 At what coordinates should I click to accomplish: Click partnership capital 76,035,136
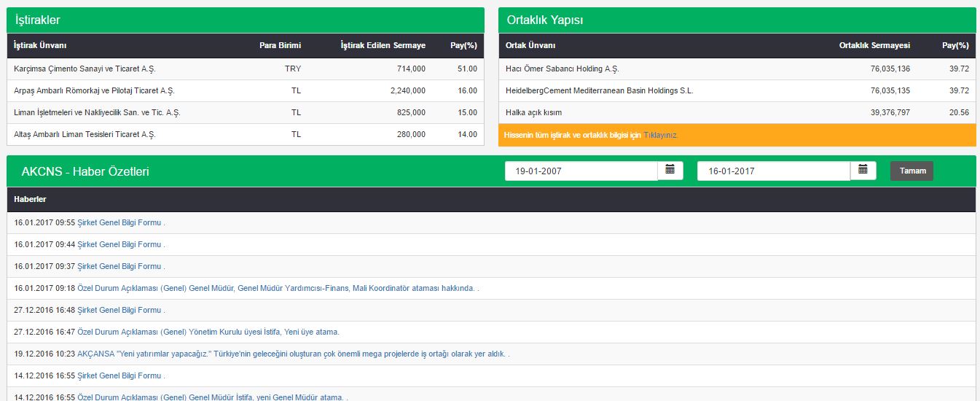[890, 69]
